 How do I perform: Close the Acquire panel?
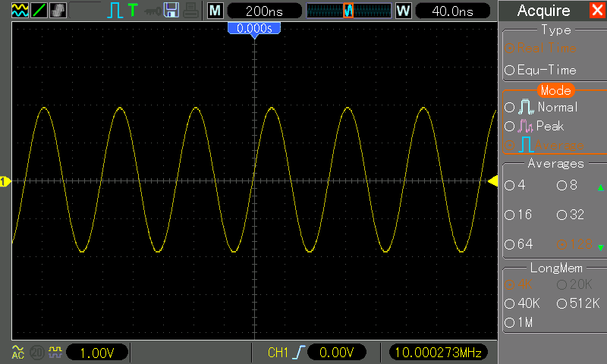(x=599, y=10)
